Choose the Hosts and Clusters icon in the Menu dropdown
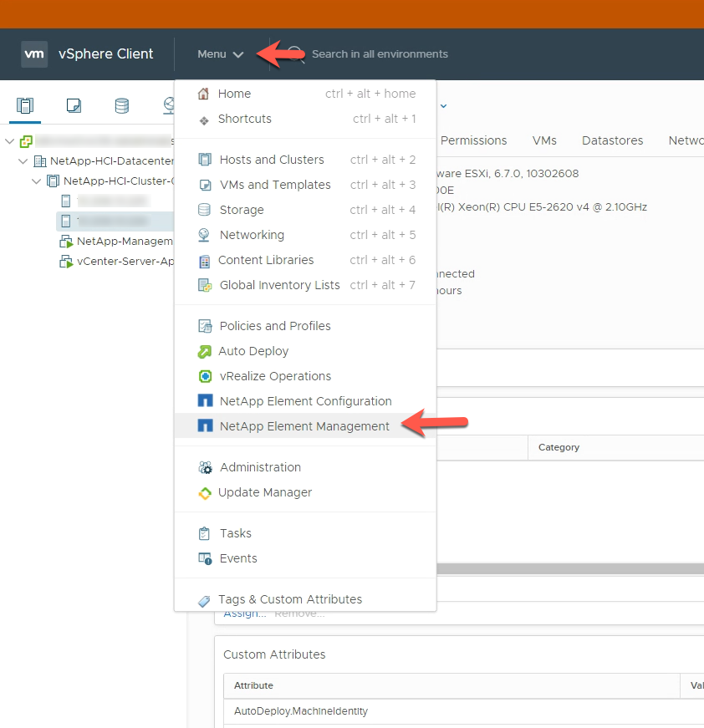Screen dimensions: 704x728 [205, 160]
